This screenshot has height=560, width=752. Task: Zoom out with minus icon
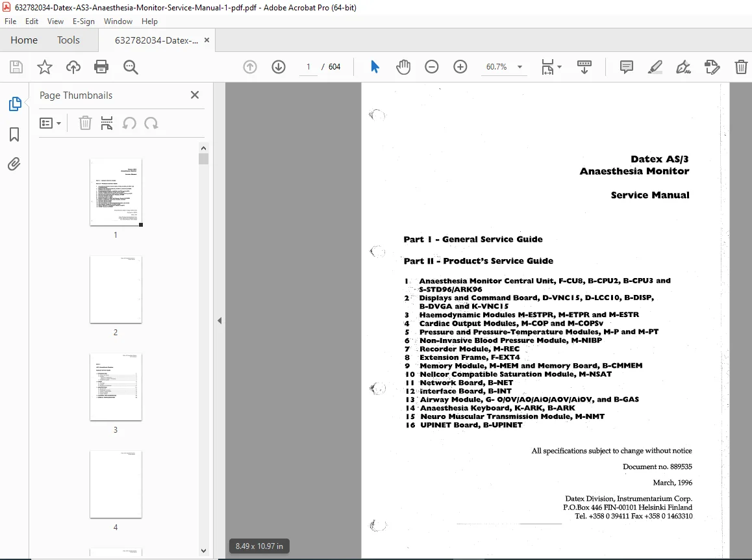coord(432,67)
